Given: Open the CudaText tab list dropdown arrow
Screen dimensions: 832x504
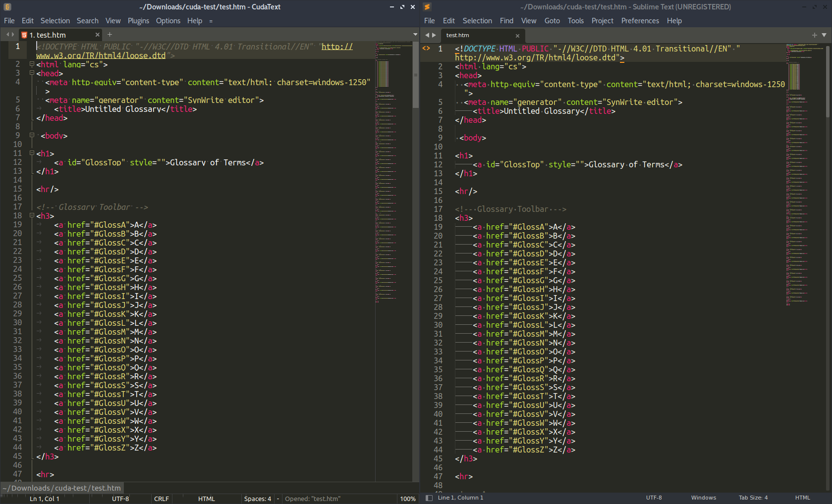Looking at the screenshot, I should [x=415, y=35].
